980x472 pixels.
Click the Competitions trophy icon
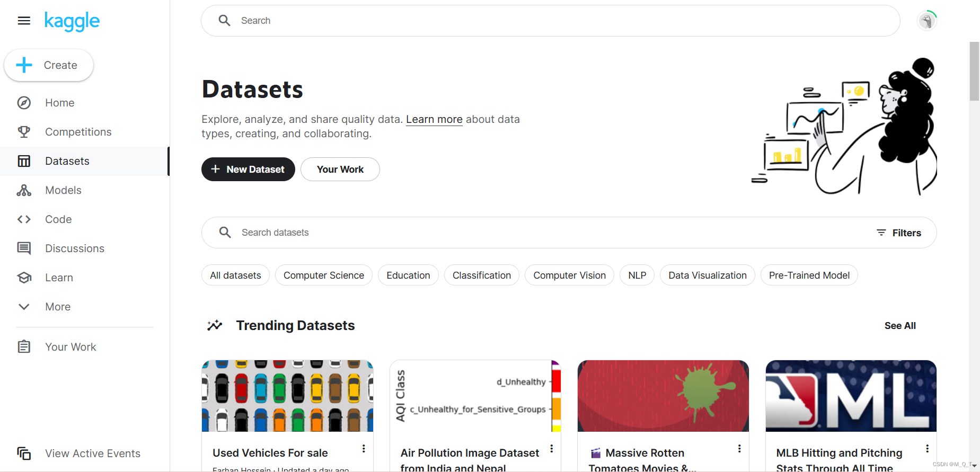tap(24, 132)
